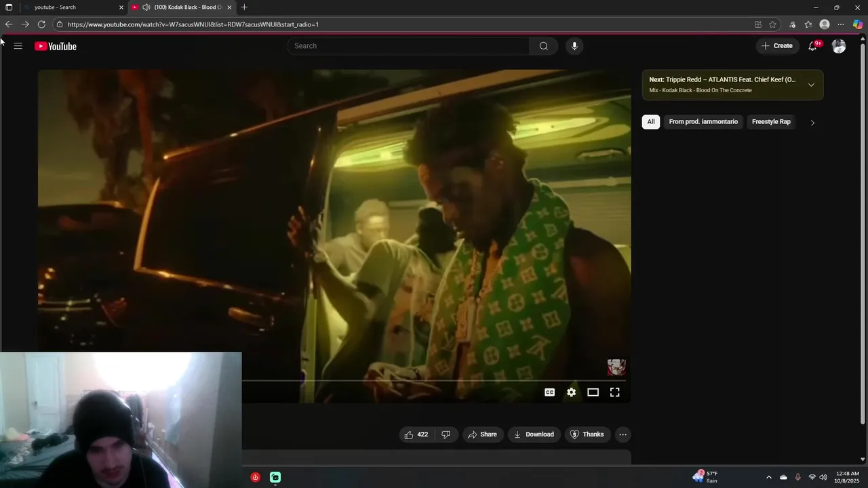The height and width of the screenshot is (488, 868).
Task: Seek on the video progress bar
Action: pyautogui.click(x=435, y=381)
